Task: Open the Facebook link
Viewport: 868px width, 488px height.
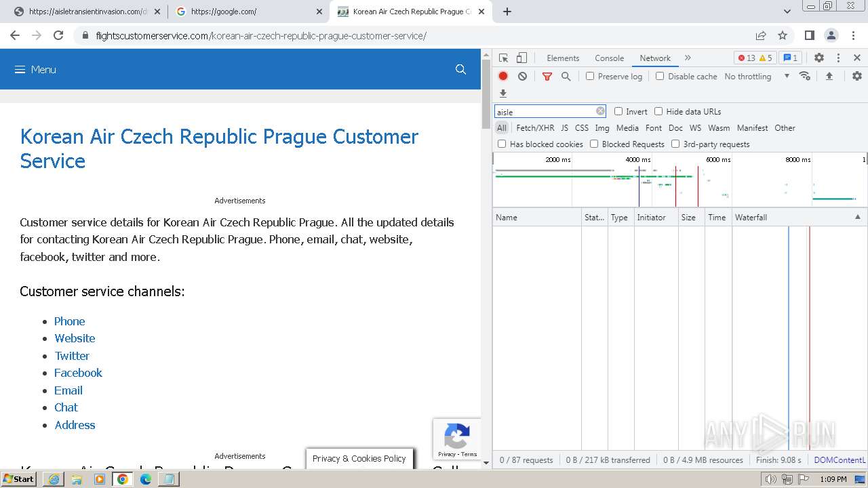Action: 78,373
